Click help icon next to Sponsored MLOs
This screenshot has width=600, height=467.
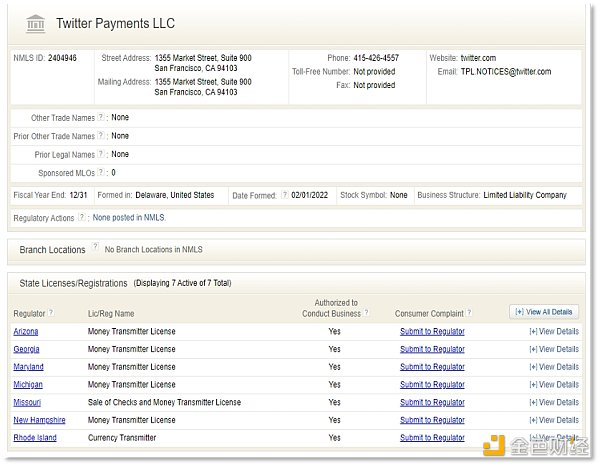[x=101, y=173]
